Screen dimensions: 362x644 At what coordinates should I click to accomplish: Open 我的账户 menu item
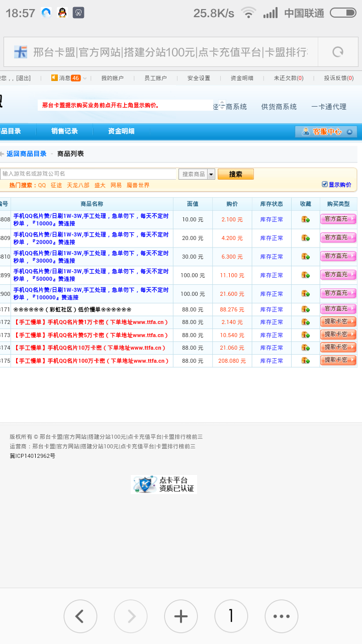click(112, 78)
